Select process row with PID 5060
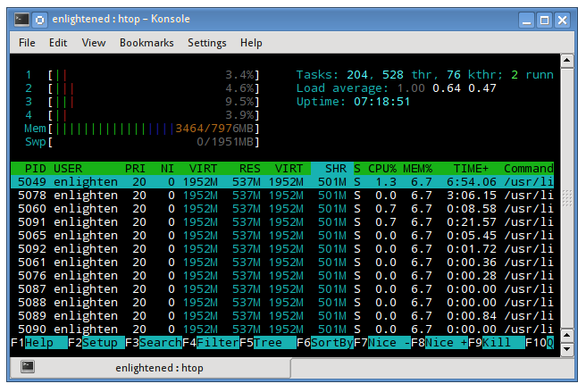The image size is (586, 392). [x=282, y=209]
